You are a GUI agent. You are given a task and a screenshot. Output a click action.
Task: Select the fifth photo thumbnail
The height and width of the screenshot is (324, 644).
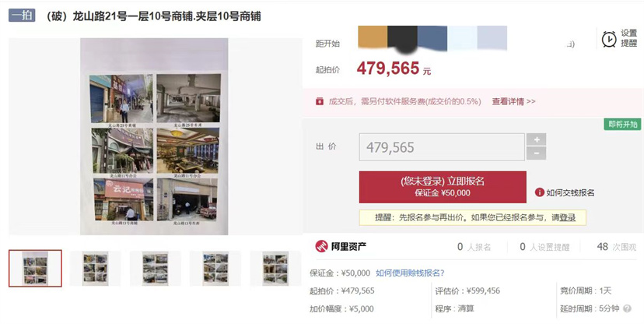coord(275,268)
